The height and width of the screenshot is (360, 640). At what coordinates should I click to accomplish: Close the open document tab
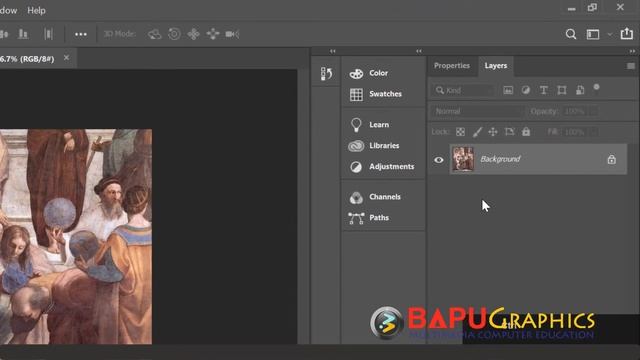pyautogui.click(x=66, y=58)
